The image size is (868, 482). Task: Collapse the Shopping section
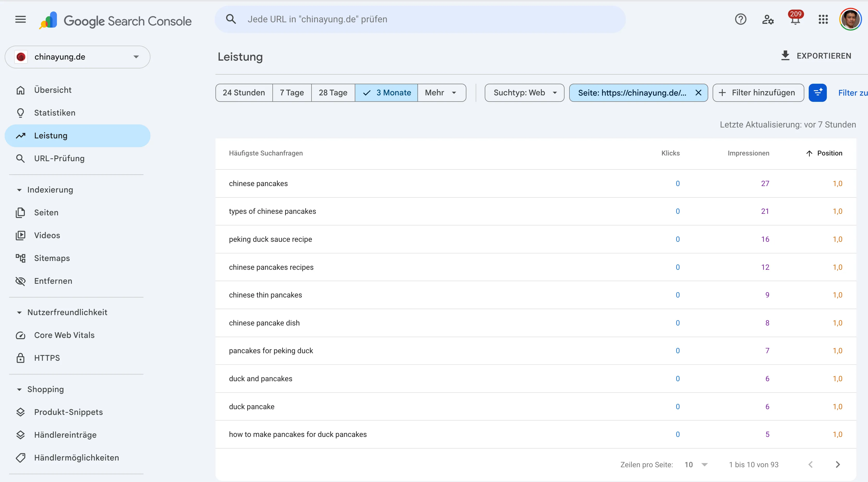[x=19, y=389]
